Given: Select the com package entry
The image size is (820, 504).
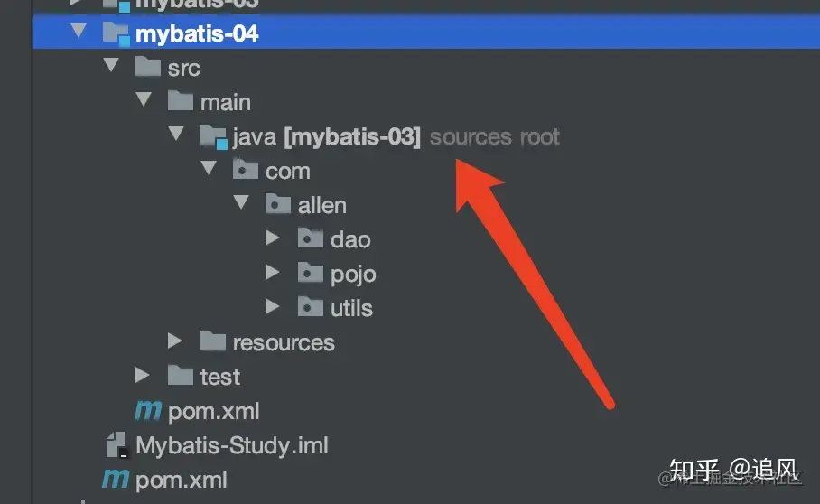Looking at the screenshot, I should pyautogui.click(x=287, y=172).
